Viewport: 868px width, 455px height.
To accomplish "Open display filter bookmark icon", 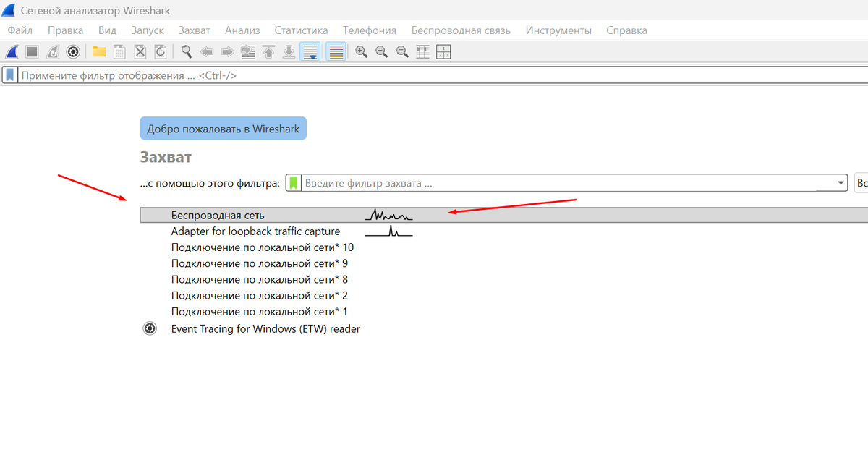I will coord(10,75).
